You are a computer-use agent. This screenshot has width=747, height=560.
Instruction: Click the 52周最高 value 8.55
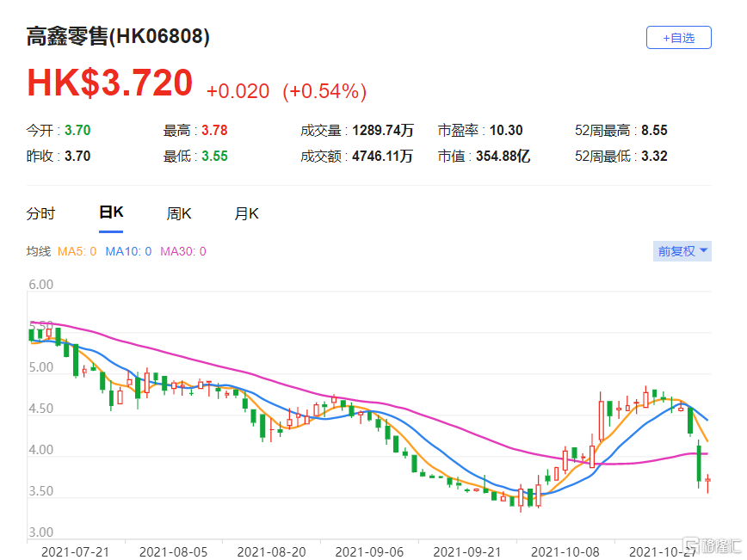[x=654, y=130]
